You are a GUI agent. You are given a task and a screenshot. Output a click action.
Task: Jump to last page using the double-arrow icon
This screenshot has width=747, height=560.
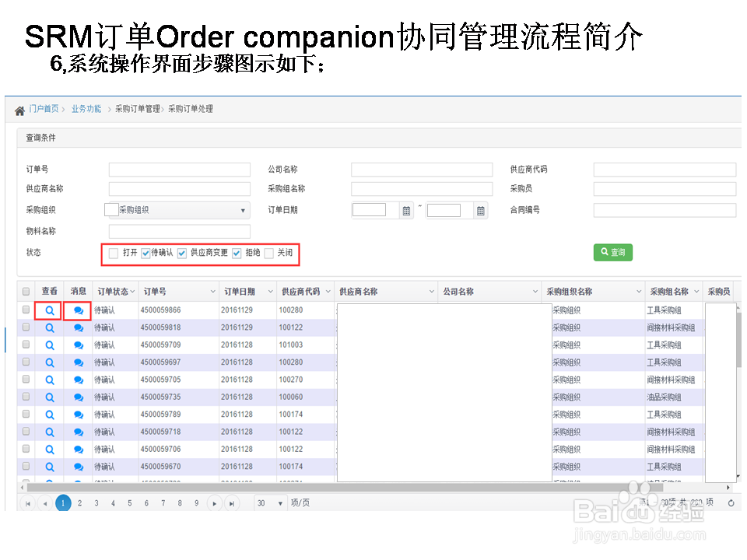point(232,502)
